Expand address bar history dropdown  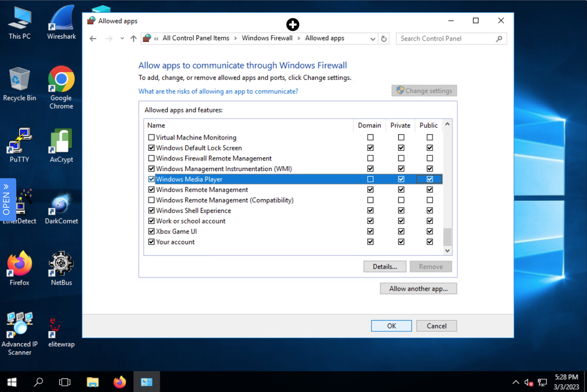click(x=373, y=39)
